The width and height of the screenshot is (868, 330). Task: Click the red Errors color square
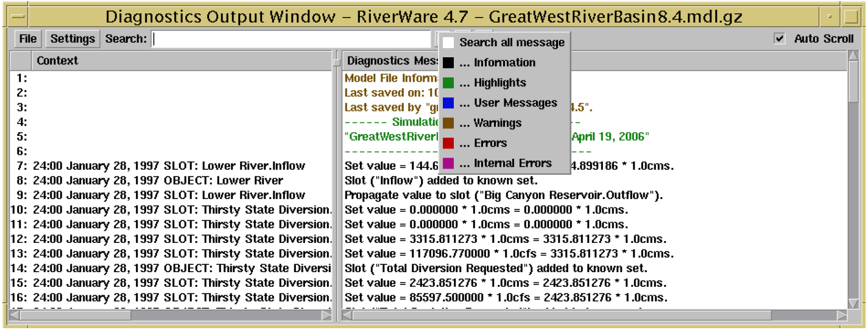click(x=448, y=143)
